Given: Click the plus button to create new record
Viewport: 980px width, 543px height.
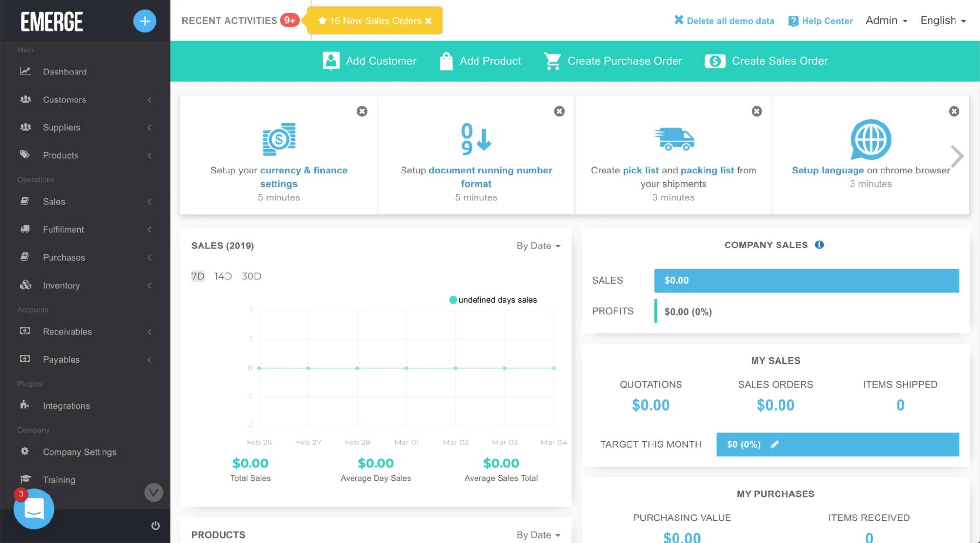Looking at the screenshot, I should click(x=144, y=21).
